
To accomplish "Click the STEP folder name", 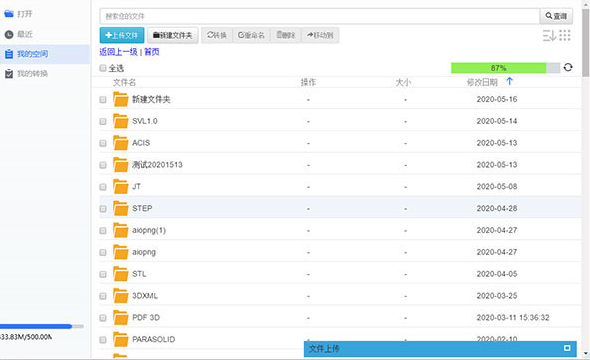I will (142, 208).
